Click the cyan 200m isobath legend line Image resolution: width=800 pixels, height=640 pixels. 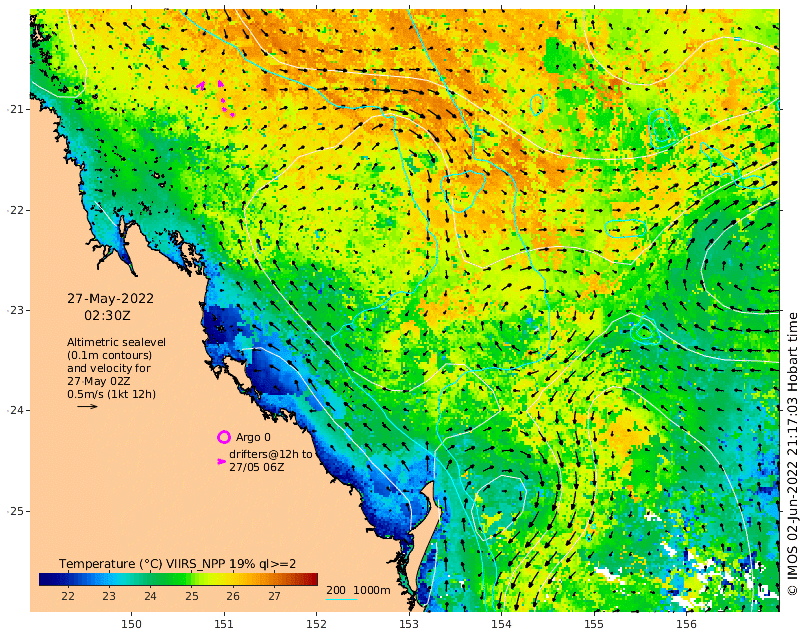[341, 599]
